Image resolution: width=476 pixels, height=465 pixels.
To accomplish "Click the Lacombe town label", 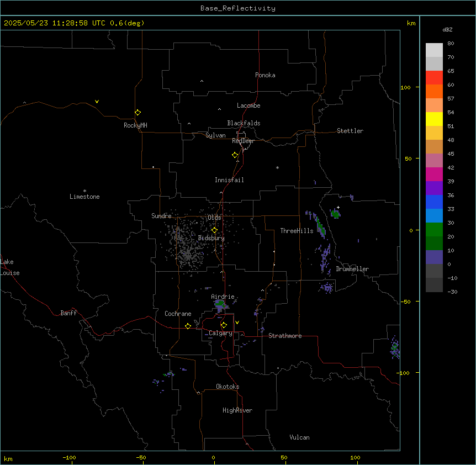I will [248, 105].
